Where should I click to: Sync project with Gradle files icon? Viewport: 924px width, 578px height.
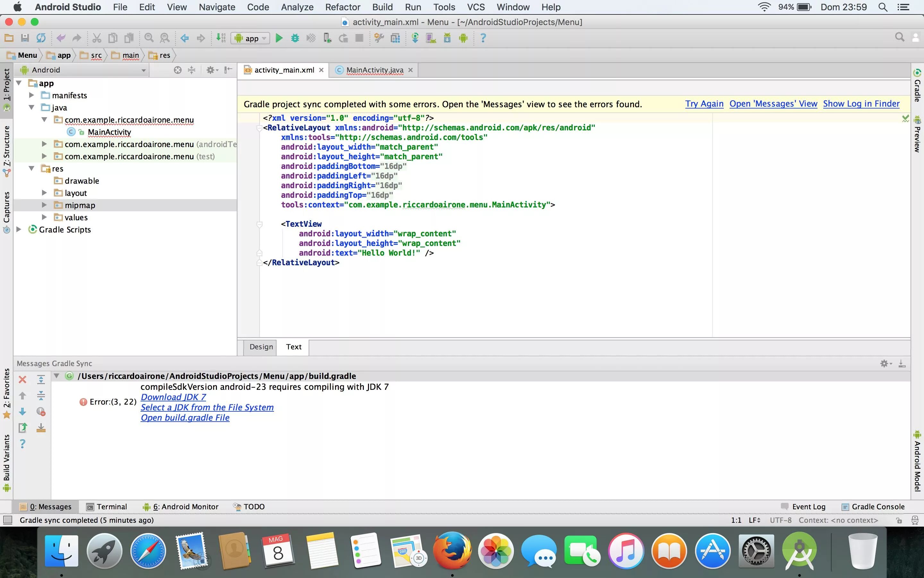(x=415, y=38)
